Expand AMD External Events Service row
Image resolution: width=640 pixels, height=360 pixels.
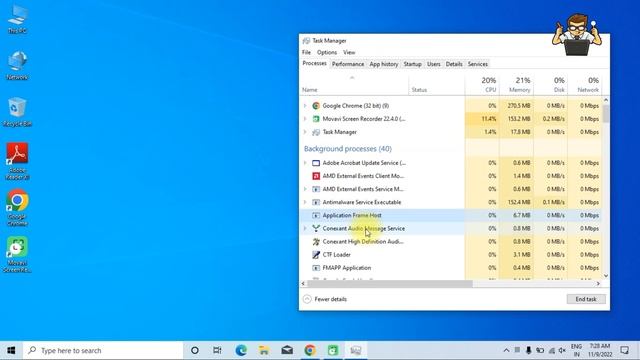[x=305, y=189]
